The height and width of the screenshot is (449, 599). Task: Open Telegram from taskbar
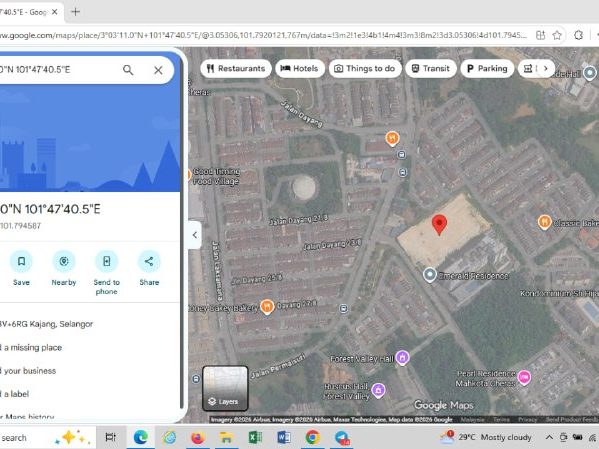pos(342,437)
